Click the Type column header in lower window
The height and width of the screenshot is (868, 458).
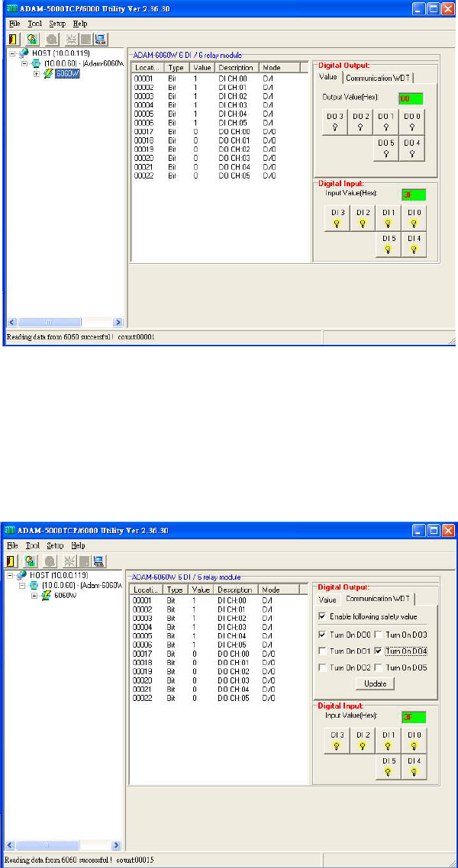(x=176, y=590)
